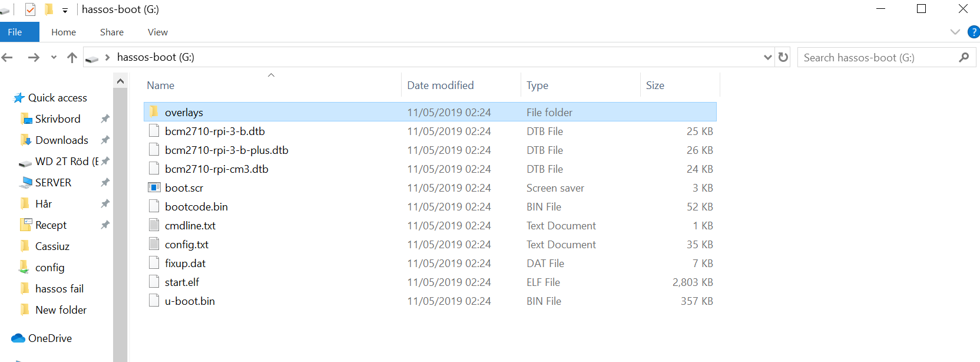Select the overlays folder icon
980x362 pixels.
(x=154, y=112)
